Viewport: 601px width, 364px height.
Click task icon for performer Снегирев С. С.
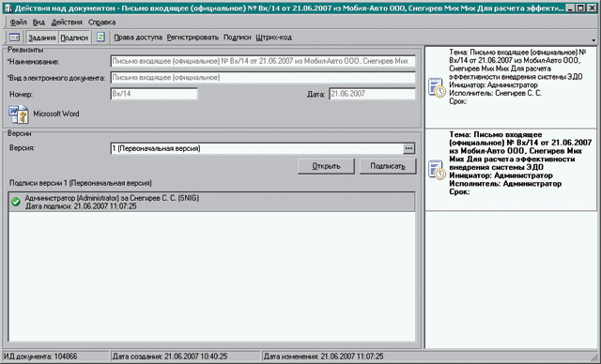437,87
